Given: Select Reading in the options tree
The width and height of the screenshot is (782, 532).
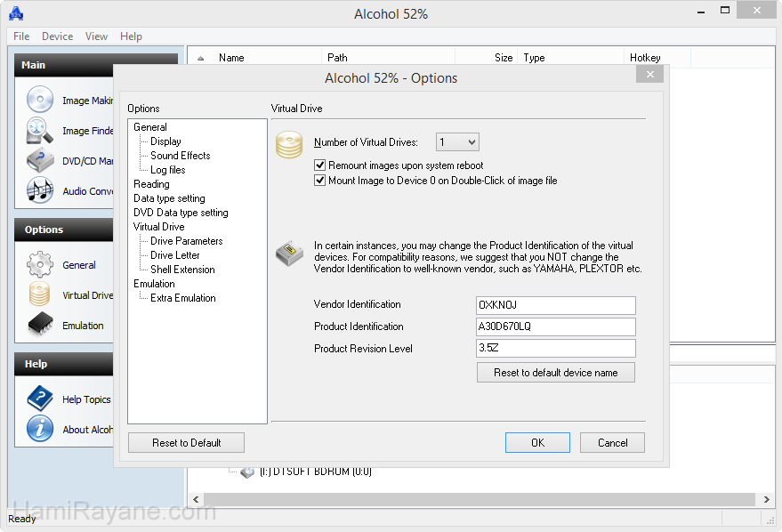Looking at the screenshot, I should [x=151, y=184].
